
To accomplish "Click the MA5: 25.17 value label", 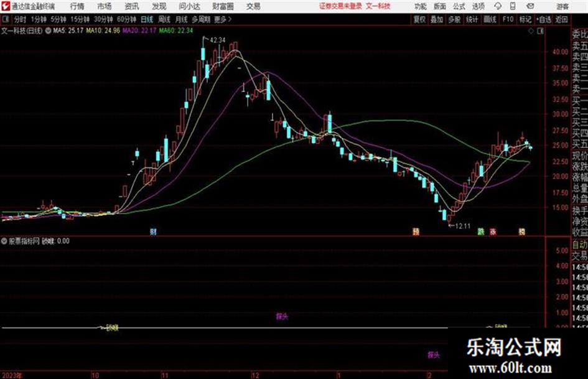I will coord(68,30).
